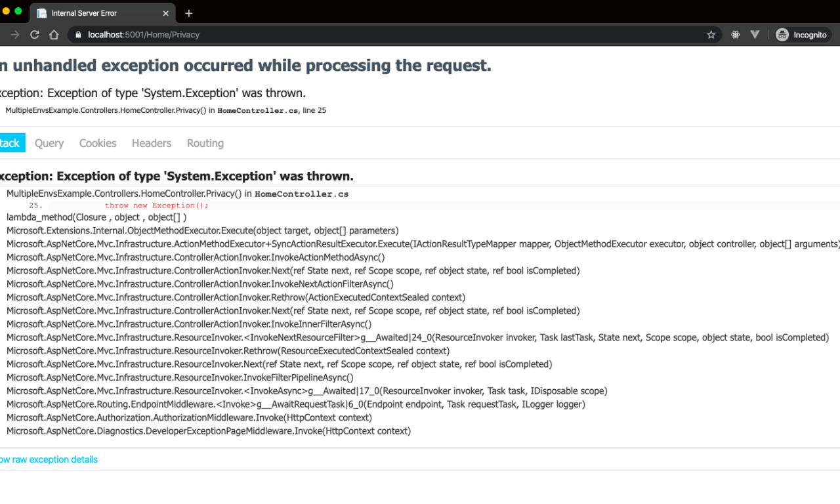Open a new browser tab
The width and height of the screenshot is (840, 504).
pos(189,13)
